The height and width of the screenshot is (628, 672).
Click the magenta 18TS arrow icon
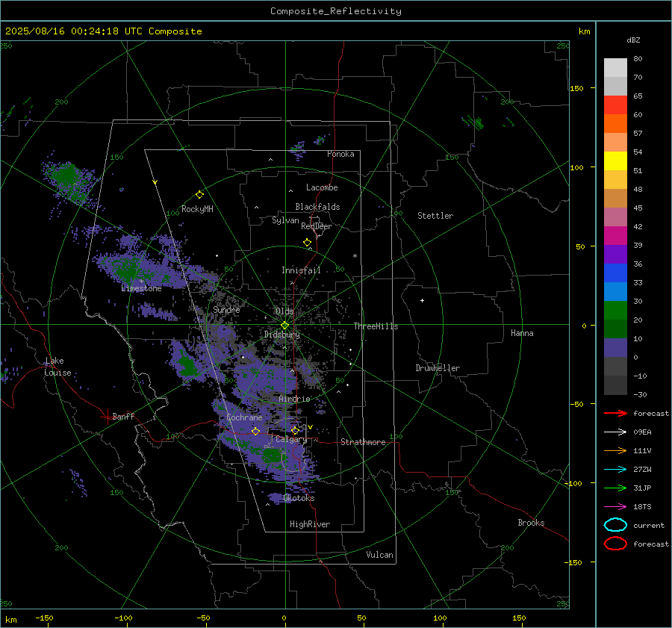point(615,507)
